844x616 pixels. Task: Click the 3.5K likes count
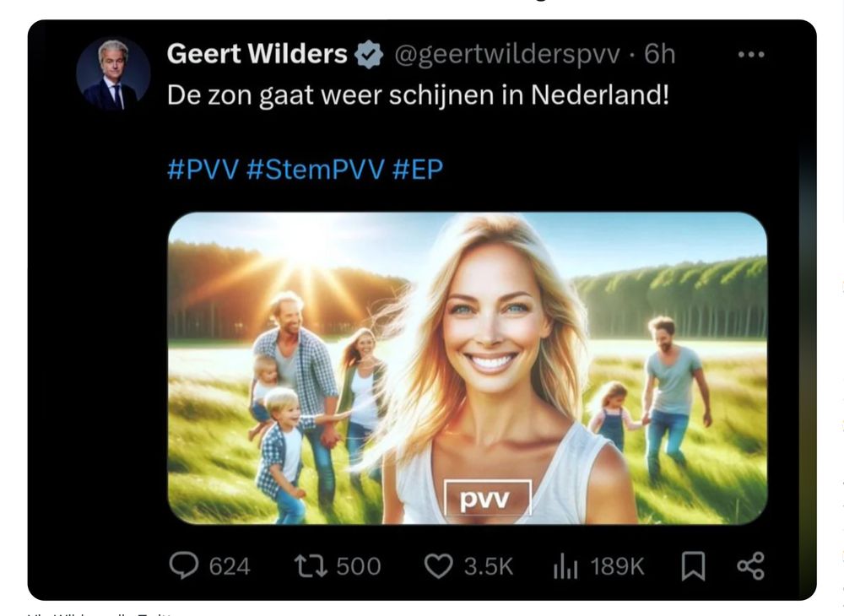pyautogui.click(x=489, y=567)
